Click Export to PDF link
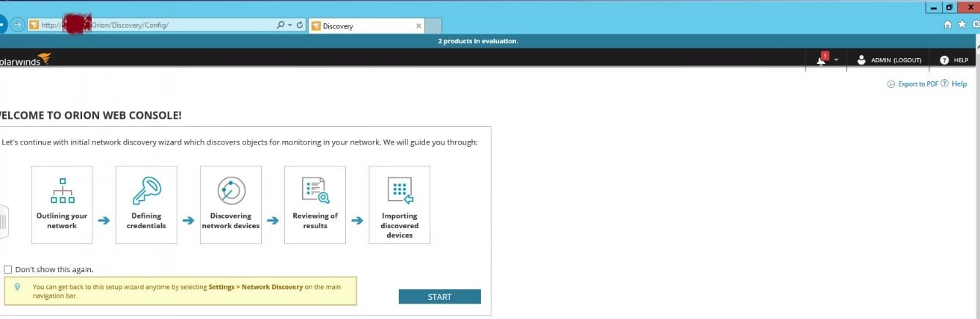This screenshot has width=980, height=319. click(x=918, y=84)
